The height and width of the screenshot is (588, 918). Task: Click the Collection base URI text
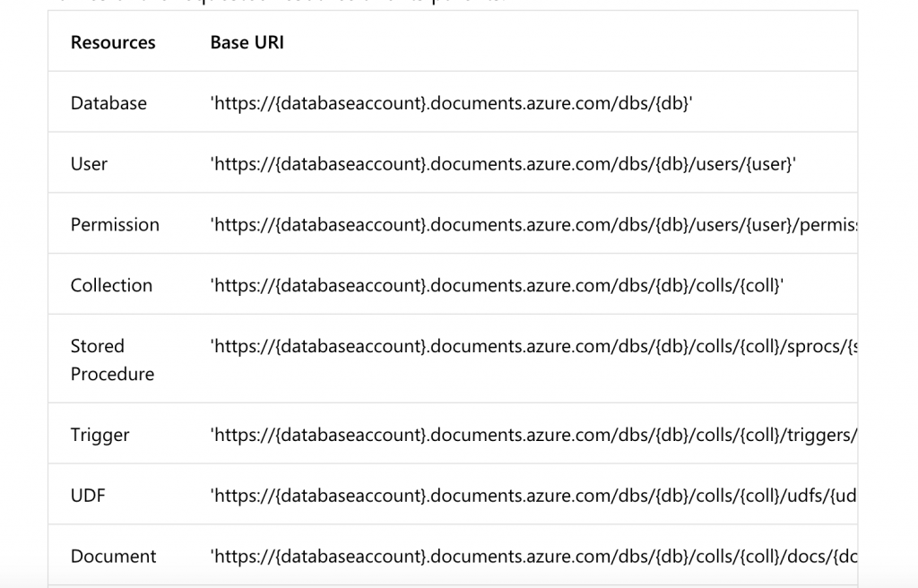pyautogui.click(x=497, y=285)
